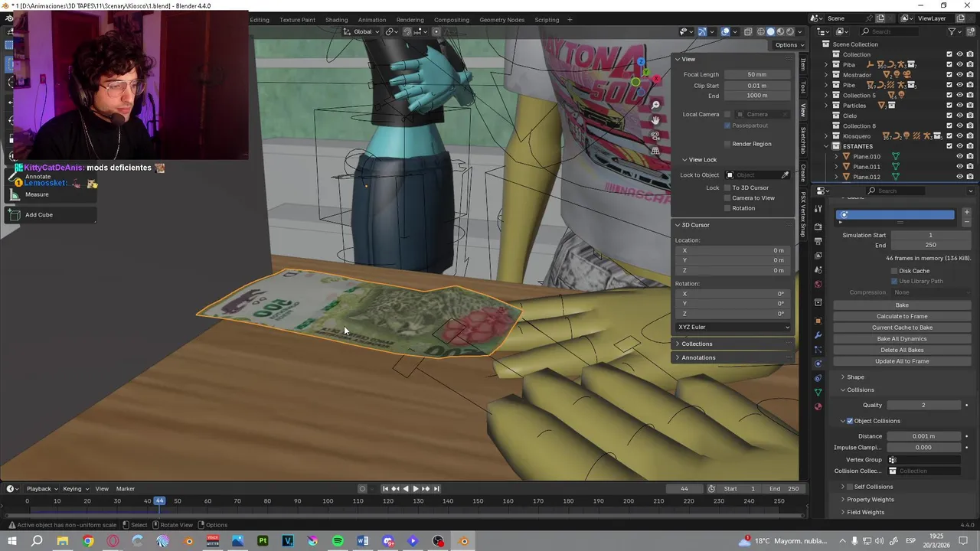Enable the Self Collisions checkbox

pyautogui.click(x=850, y=487)
